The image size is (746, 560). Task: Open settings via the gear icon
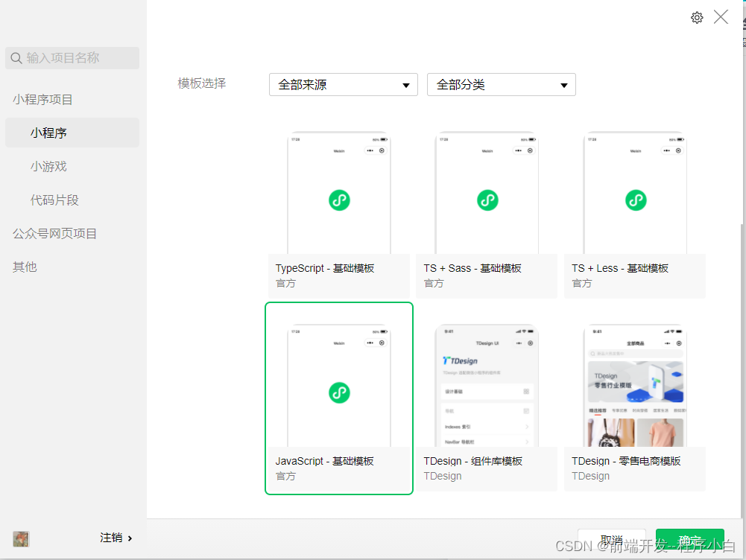(x=697, y=18)
